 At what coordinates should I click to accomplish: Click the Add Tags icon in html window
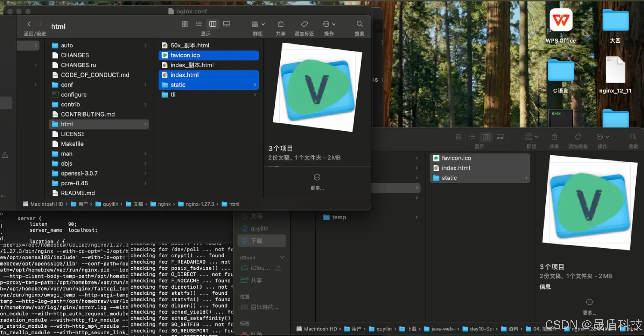pos(304,24)
